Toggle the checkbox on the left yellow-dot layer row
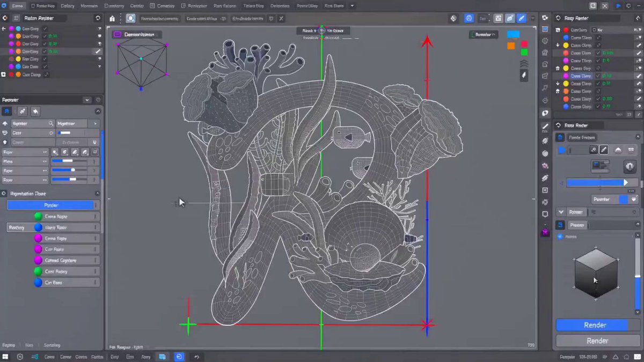 pos(45,59)
